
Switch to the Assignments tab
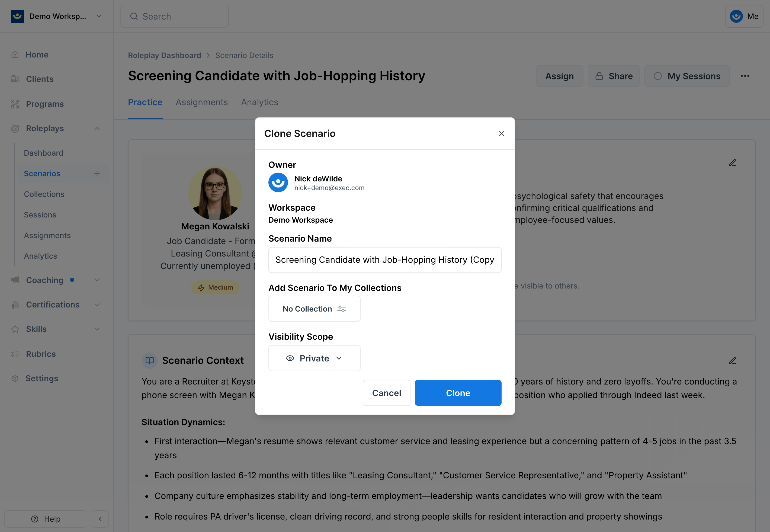(x=202, y=102)
